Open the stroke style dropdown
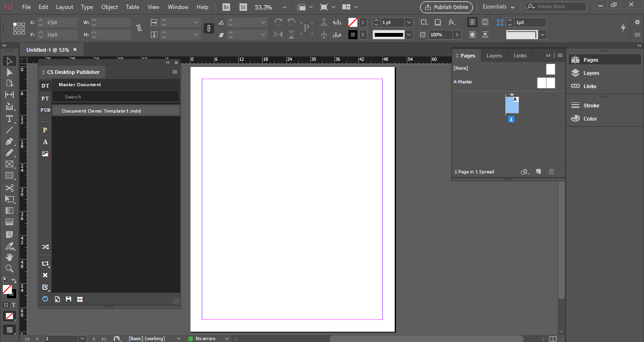This screenshot has width=644, height=342. click(x=409, y=35)
